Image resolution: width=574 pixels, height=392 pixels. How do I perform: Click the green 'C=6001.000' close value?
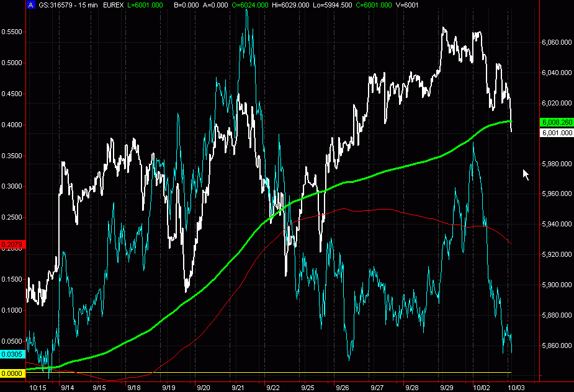(x=374, y=5)
